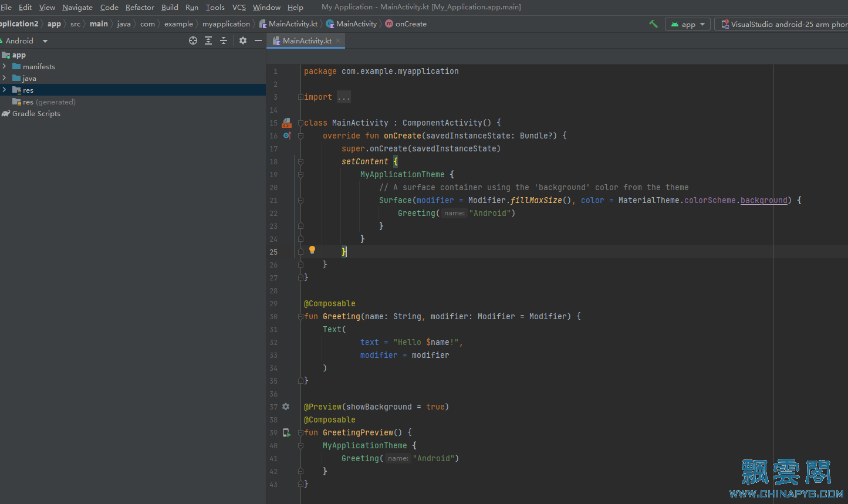Expand the res folder
Image resolution: width=848 pixels, height=504 pixels.
coord(4,90)
